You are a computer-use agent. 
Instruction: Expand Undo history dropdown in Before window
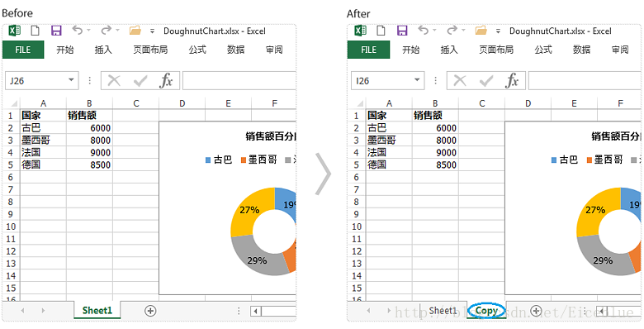[x=88, y=31]
